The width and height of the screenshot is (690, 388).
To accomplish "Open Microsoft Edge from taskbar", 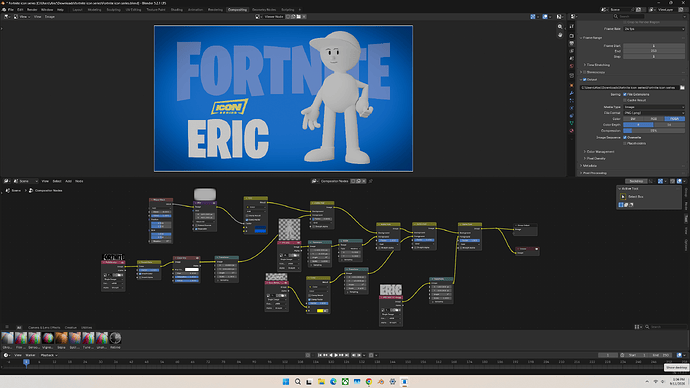I will [333, 381].
